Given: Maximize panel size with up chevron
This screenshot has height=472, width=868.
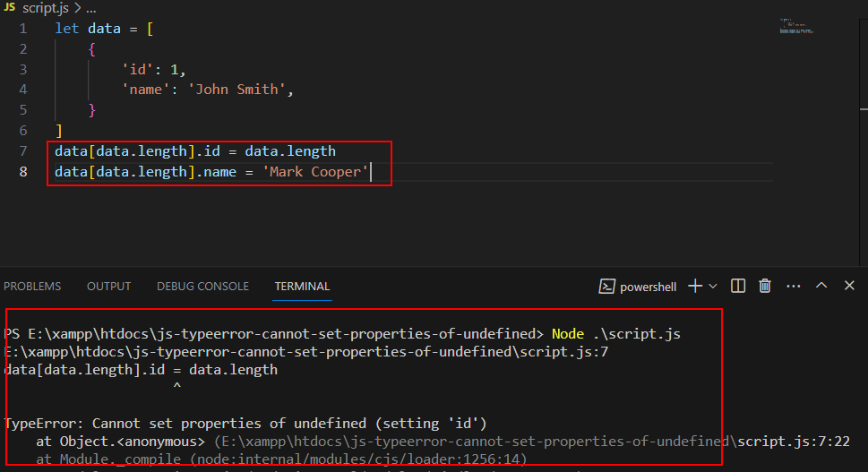Looking at the screenshot, I should [821, 286].
